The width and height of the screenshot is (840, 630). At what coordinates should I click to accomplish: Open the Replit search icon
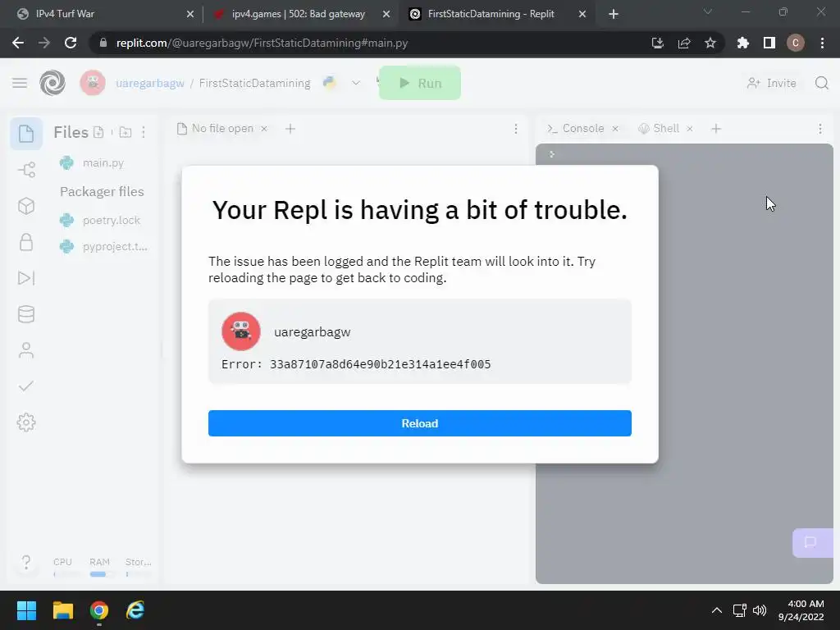click(x=822, y=83)
